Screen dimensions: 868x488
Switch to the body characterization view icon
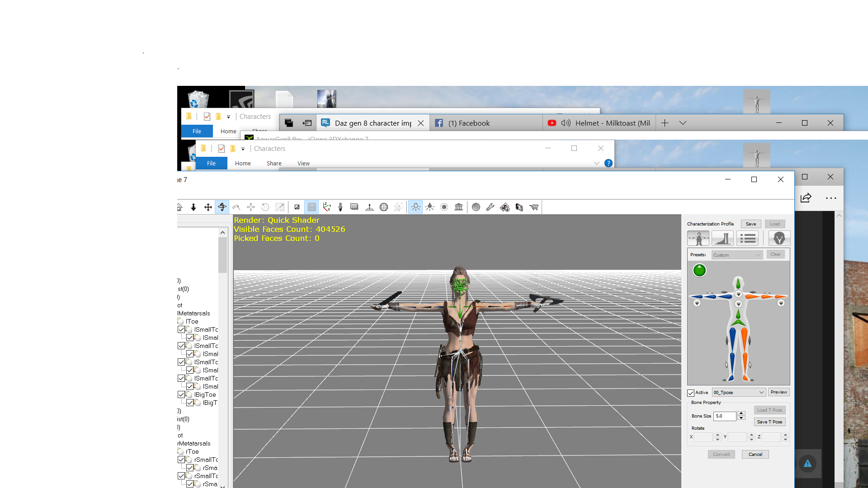click(x=698, y=238)
